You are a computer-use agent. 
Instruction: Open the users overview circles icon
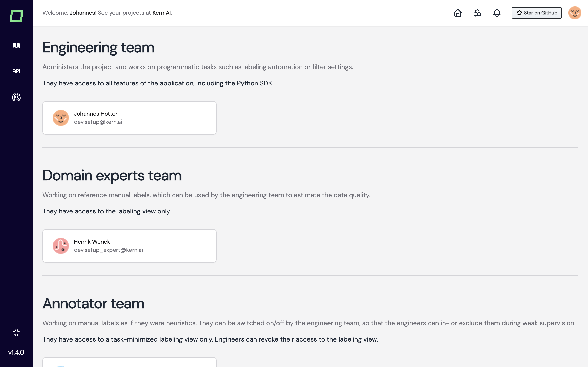pos(477,13)
